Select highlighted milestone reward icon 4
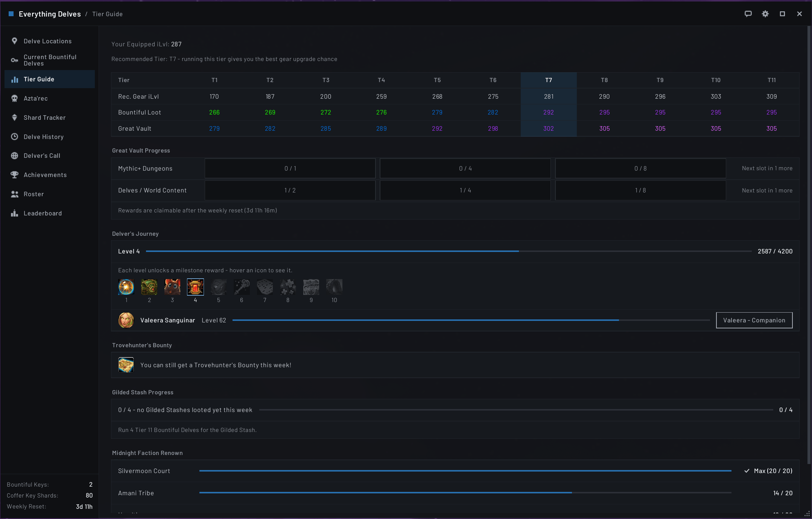The height and width of the screenshot is (519, 812). (x=195, y=287)
